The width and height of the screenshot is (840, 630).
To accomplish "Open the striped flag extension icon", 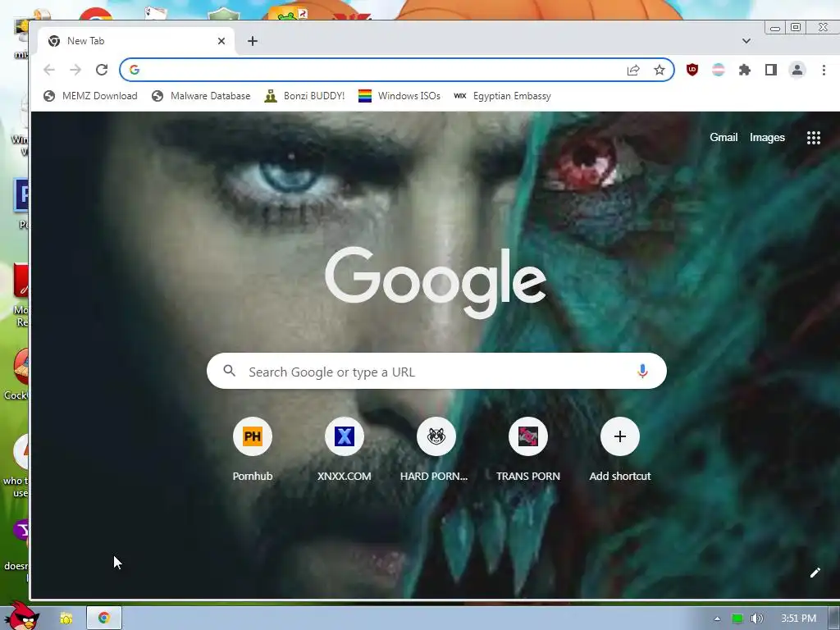I will pos(719,70).
